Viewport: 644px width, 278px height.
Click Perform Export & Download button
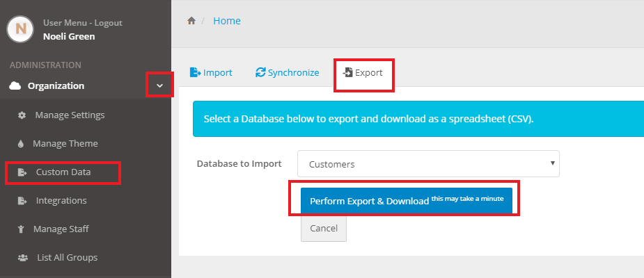pos(406,201)
